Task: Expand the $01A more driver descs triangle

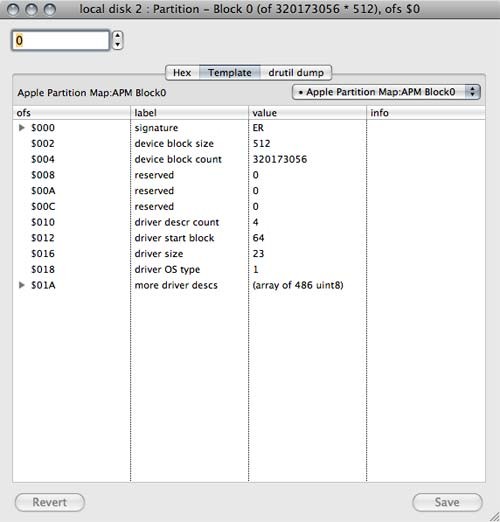Action: click(22, 285)
